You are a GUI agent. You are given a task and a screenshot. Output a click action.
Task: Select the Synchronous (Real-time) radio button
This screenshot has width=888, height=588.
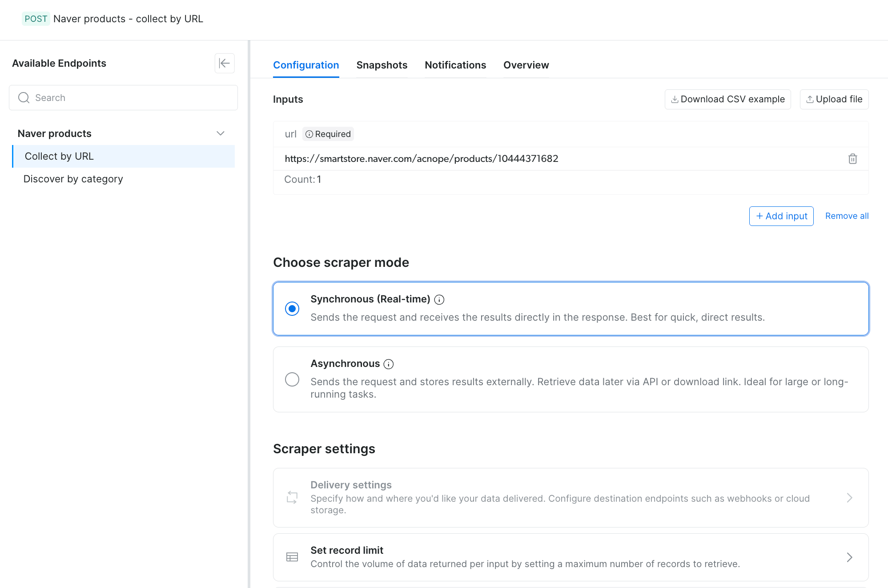pos(292,309)
